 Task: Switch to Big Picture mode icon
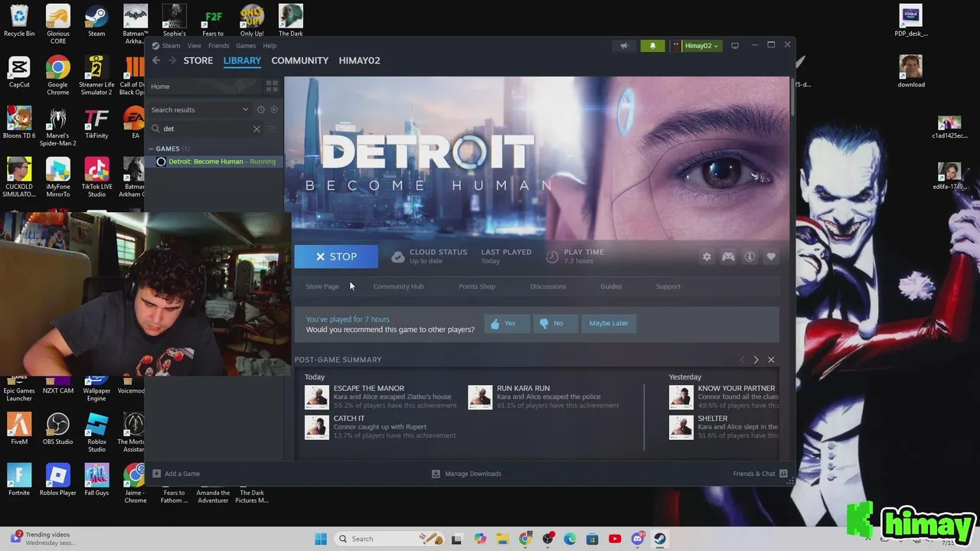click(x=735, y=46)
